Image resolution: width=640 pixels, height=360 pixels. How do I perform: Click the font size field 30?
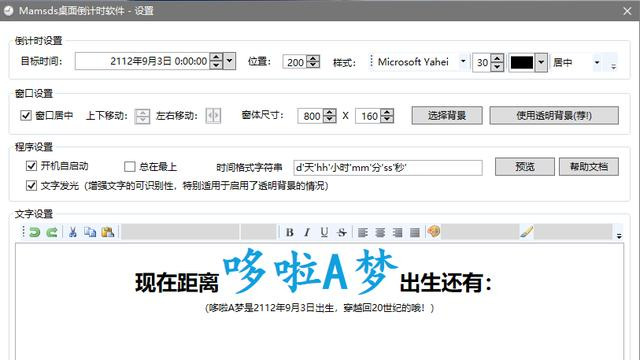click(x=482, y=62)
